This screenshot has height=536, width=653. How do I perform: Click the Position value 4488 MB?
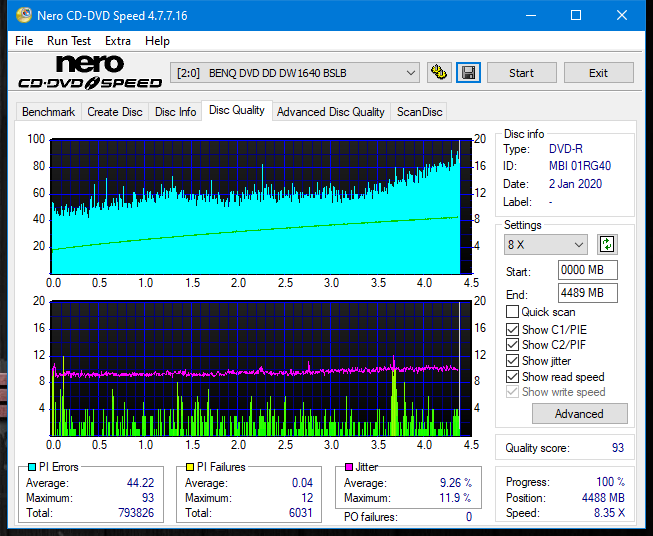coord(603,498)
